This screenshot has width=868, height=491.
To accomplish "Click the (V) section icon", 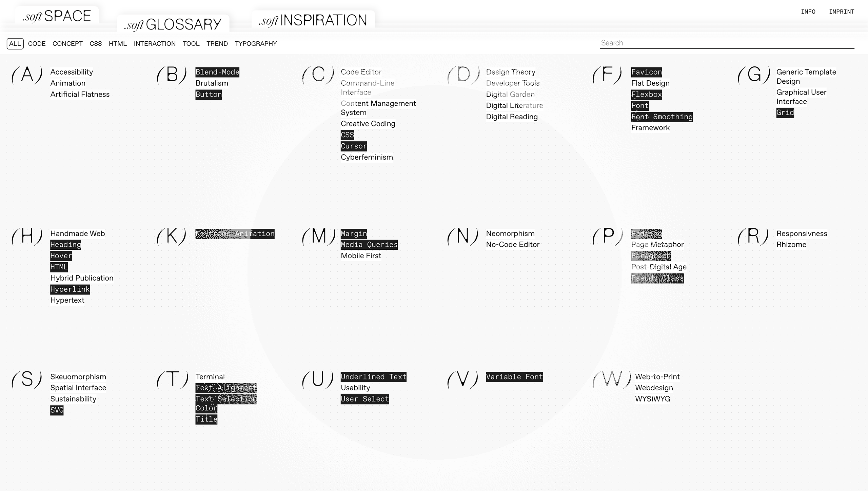I will pos(463,379).
